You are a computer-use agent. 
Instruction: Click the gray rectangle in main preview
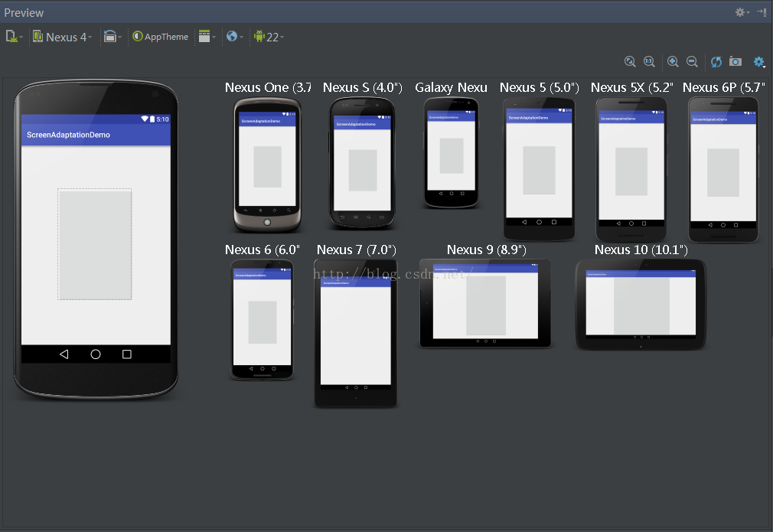tap(95, 245)
